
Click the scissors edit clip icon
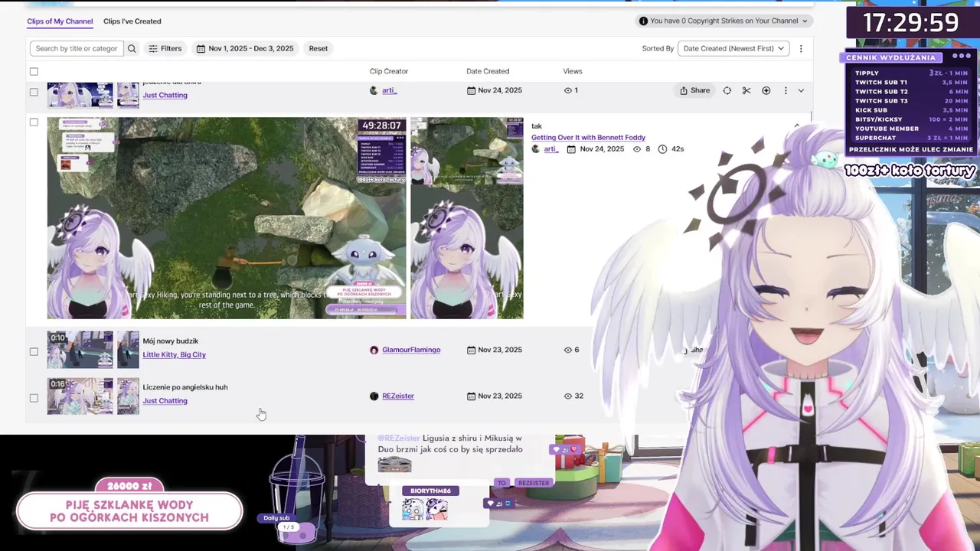746,90
